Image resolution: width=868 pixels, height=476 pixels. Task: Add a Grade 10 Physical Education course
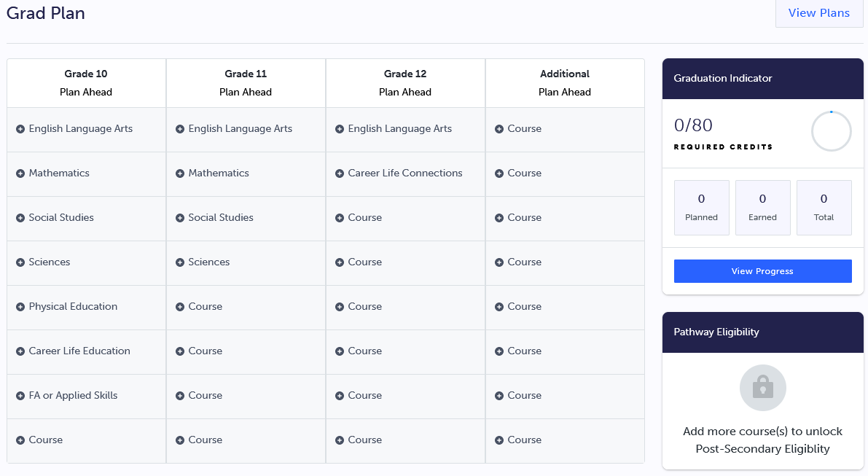(x=86, y=307)
